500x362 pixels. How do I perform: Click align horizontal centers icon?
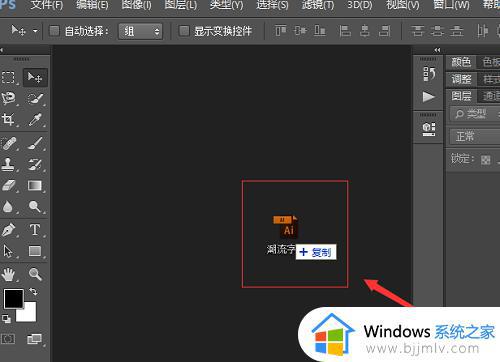click(x=365, y=31)
